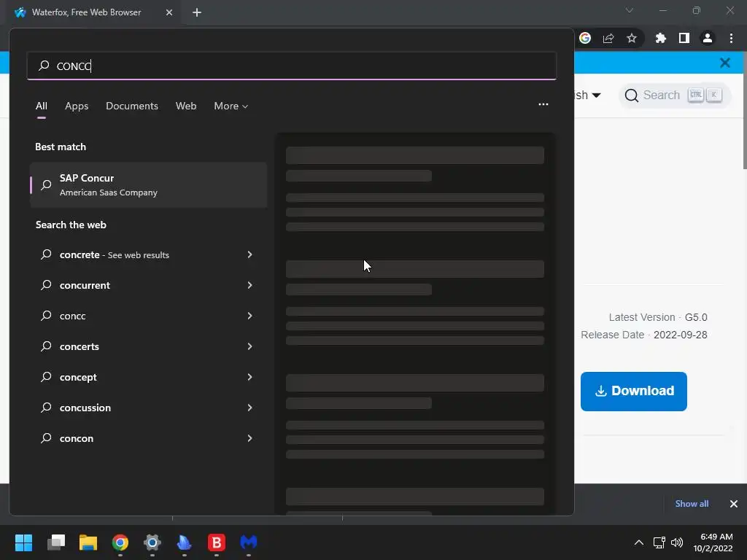Open the browser Extensions puzzle icon
This screenshot has height=560, width=747.
(660, 38)
